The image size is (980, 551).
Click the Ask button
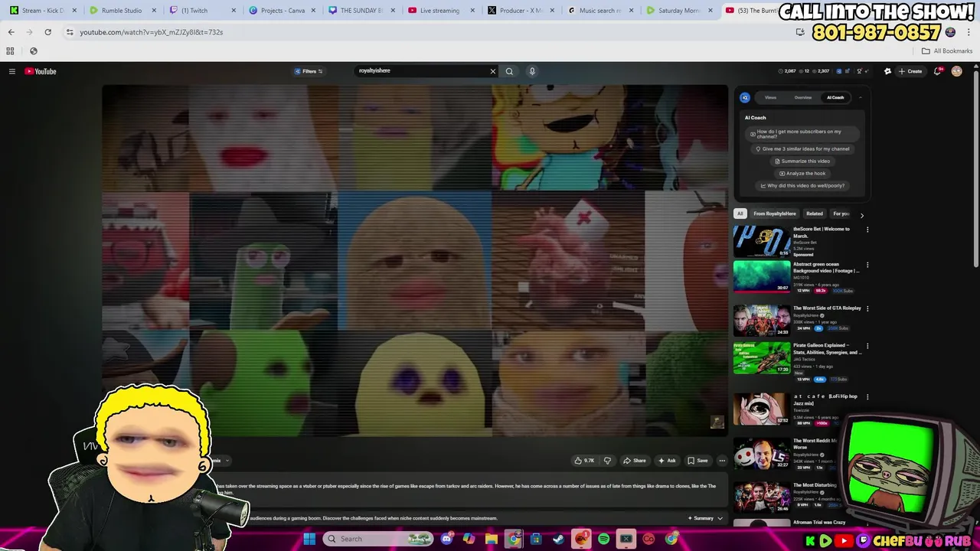pos(667,461)
